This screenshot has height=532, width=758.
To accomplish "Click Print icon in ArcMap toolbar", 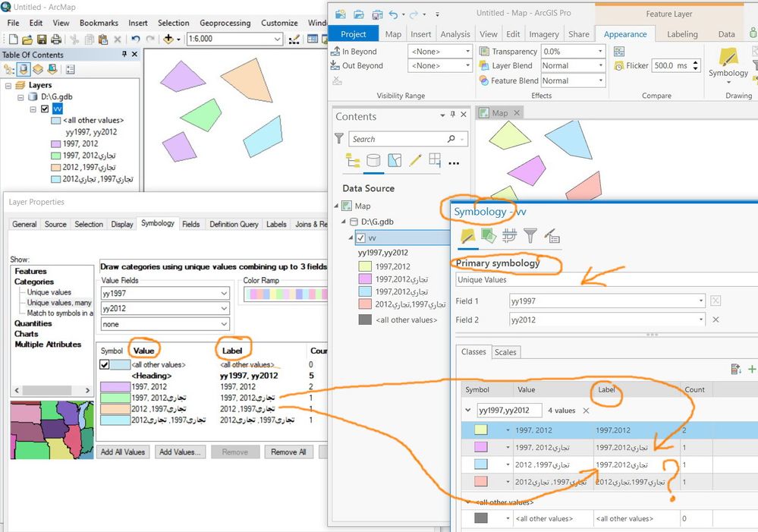I will pos(56,39).
